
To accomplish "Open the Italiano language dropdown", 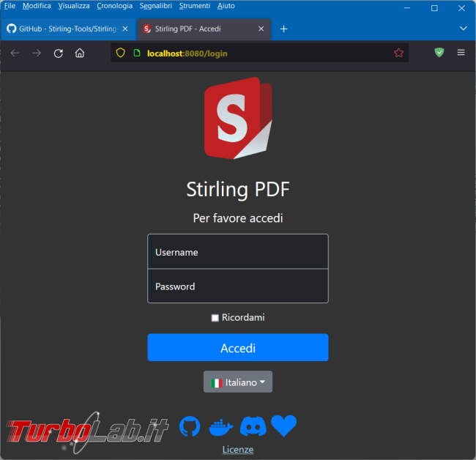I will click(238, 382).
